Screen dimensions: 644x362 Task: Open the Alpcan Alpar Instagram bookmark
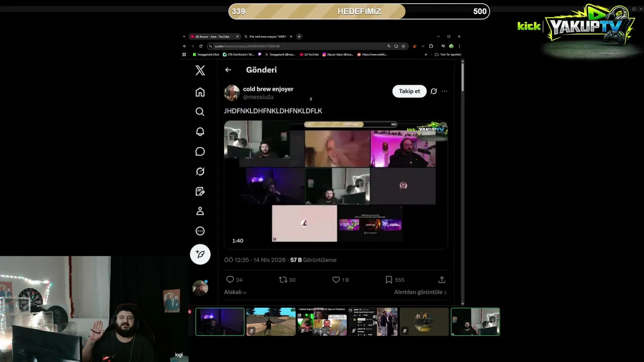tap(338, 54)
